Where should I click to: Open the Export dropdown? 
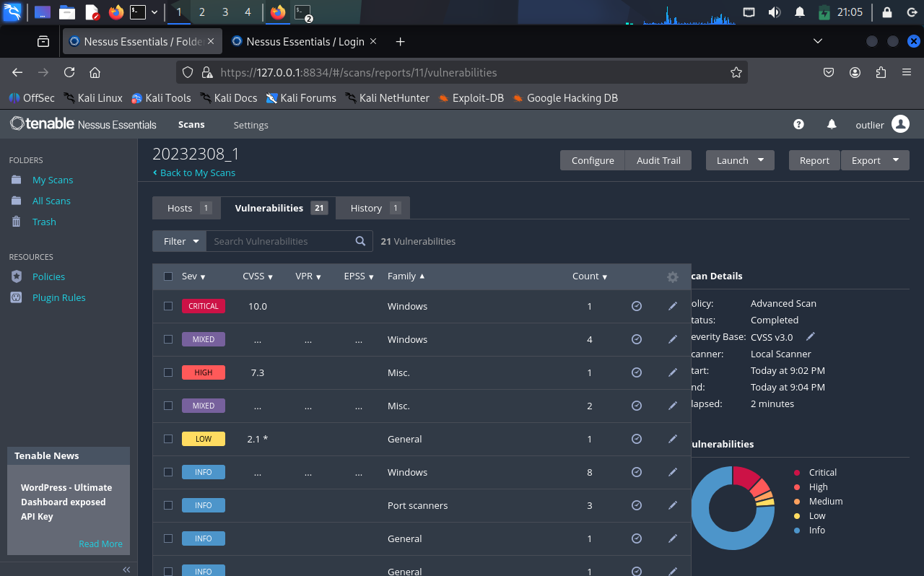coord(875,160)
